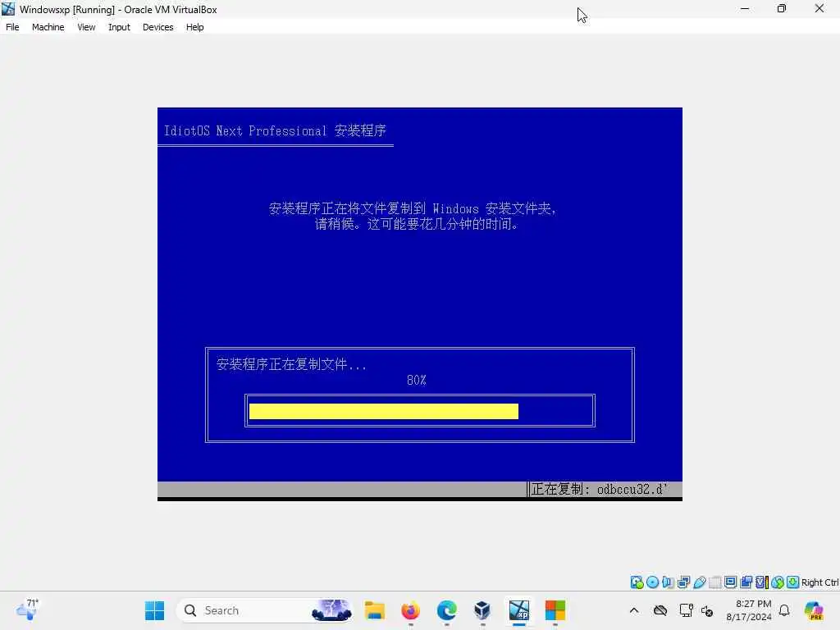
Task: Open the Windows Start menu
Action: (x=155, y=610)
